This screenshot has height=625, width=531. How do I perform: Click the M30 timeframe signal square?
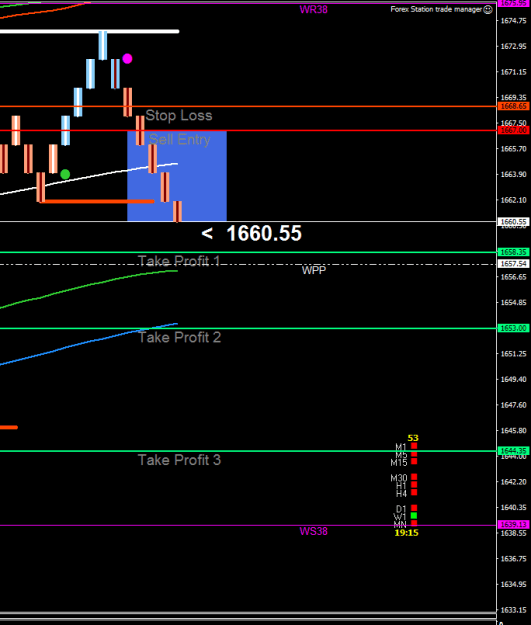coord(414,477)
